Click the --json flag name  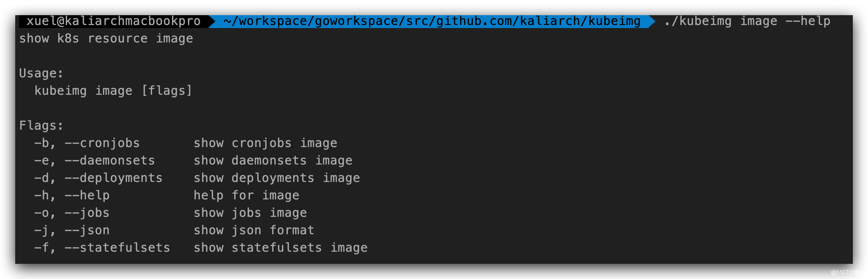click(x=87, y=230)
